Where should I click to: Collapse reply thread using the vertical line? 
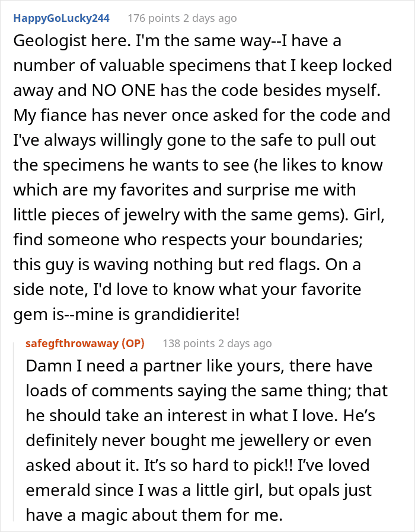pos(14,431)
